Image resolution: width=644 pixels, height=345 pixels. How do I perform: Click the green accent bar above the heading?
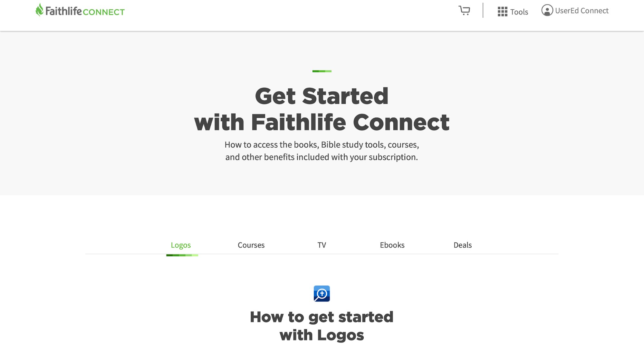[322, 71]
